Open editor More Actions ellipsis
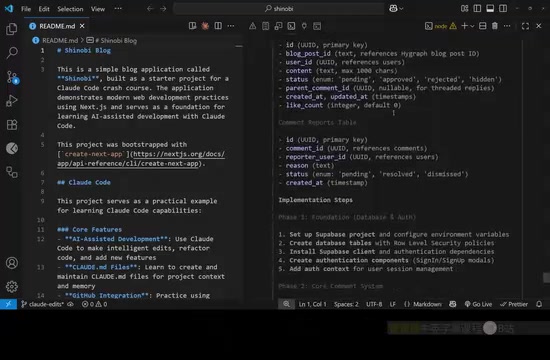This screenshot has height=360, width=550. point(231,26)
